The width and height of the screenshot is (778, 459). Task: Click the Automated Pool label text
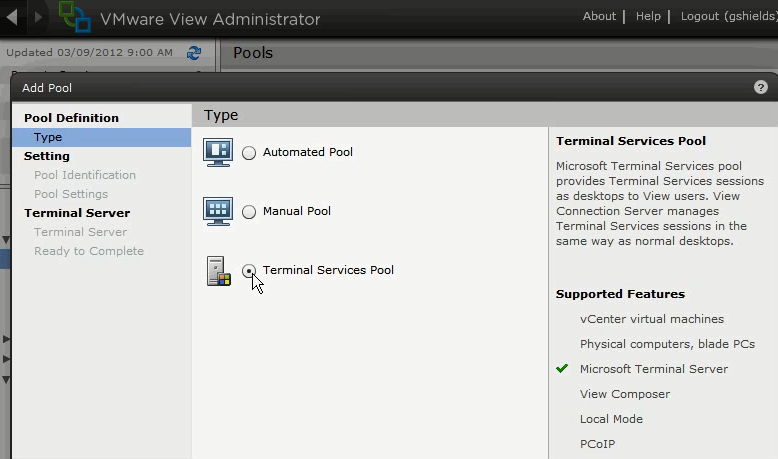pyautogui.click(x=308, y=152)
